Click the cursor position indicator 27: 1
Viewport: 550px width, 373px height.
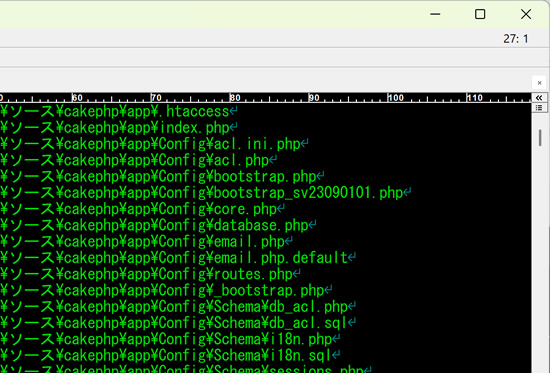[516, 39]
